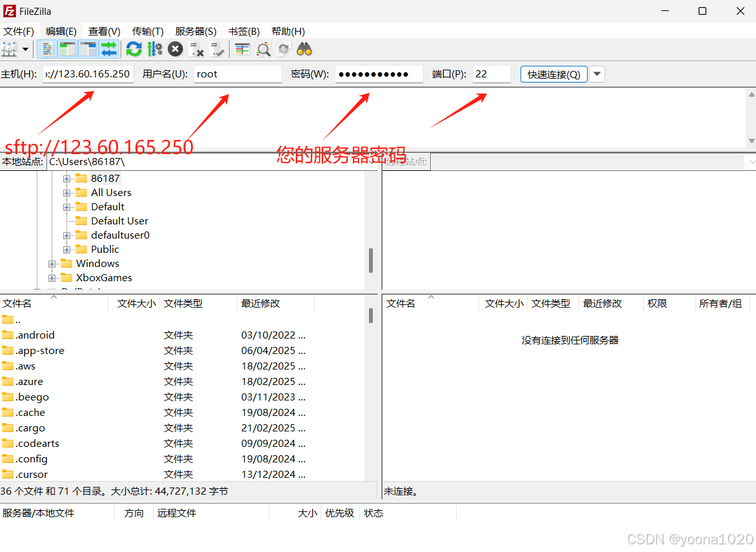Toggle processing of the transfer queue
The height and width of the screenshot is (552, 756).
click(155, 49)
